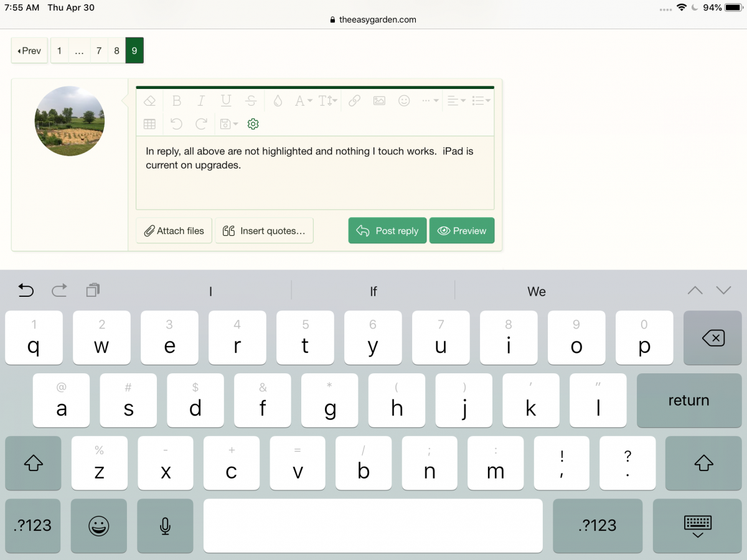The image size is (747, 560).
Task: Open the drafts save dropdown
Action: [x=228, y=124]
